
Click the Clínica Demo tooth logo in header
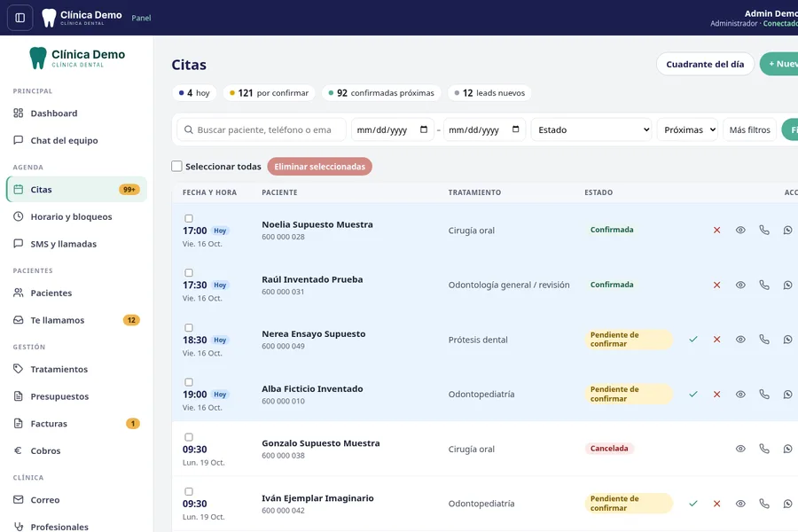coord(49,18)
